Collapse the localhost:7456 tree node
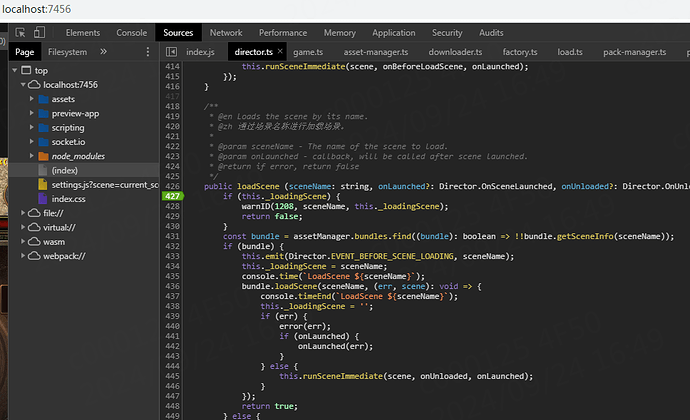This screenshot has width=690, height=420. point(23,85)
